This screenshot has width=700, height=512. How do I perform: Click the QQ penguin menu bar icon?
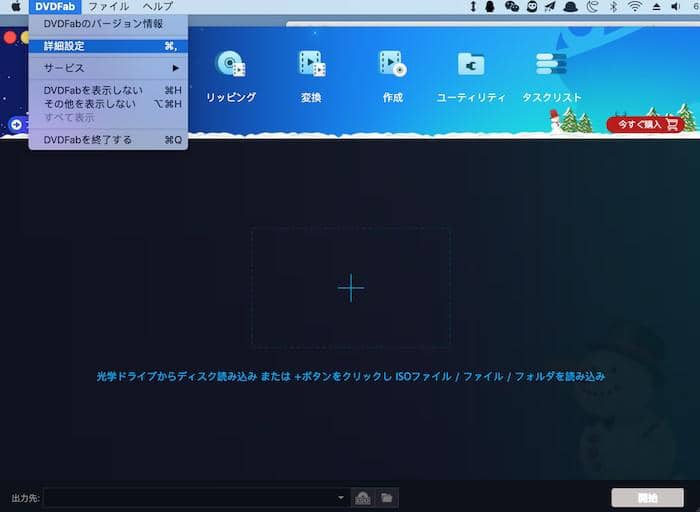(x=490, y=6)
